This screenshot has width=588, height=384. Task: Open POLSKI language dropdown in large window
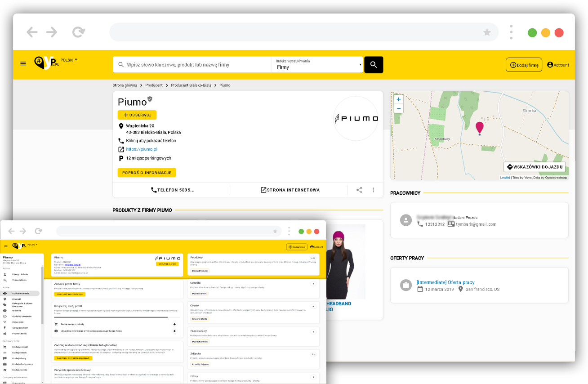point(69,60)
